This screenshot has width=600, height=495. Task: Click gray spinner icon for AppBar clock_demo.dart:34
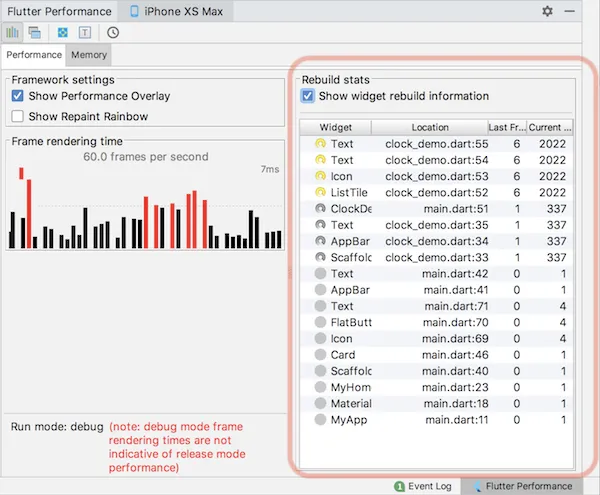pos(320,241)
